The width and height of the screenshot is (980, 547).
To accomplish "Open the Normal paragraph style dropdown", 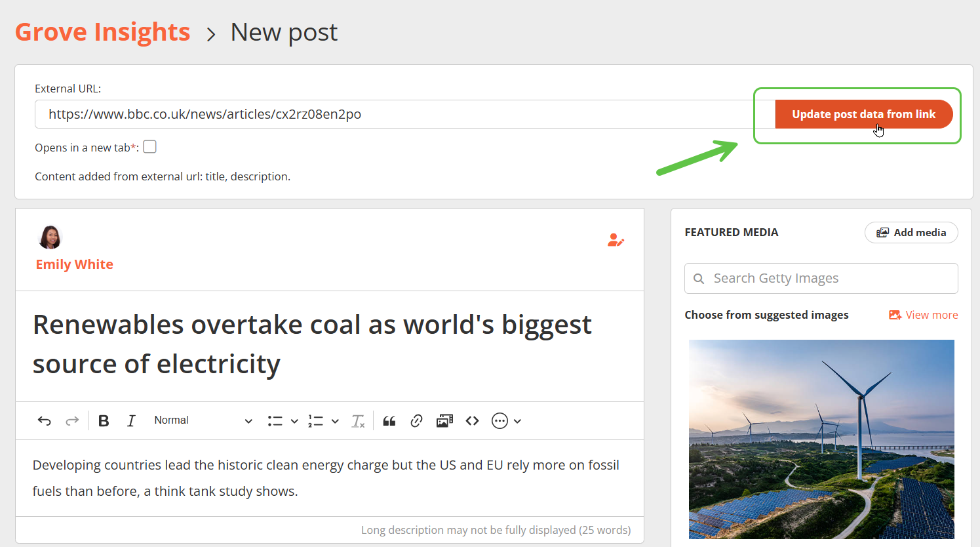I will click(x=203, y=420).
